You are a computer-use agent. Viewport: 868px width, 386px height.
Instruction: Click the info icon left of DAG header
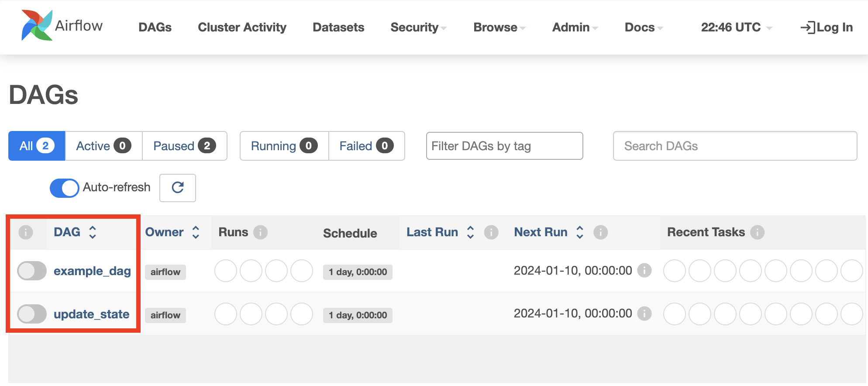26,232
